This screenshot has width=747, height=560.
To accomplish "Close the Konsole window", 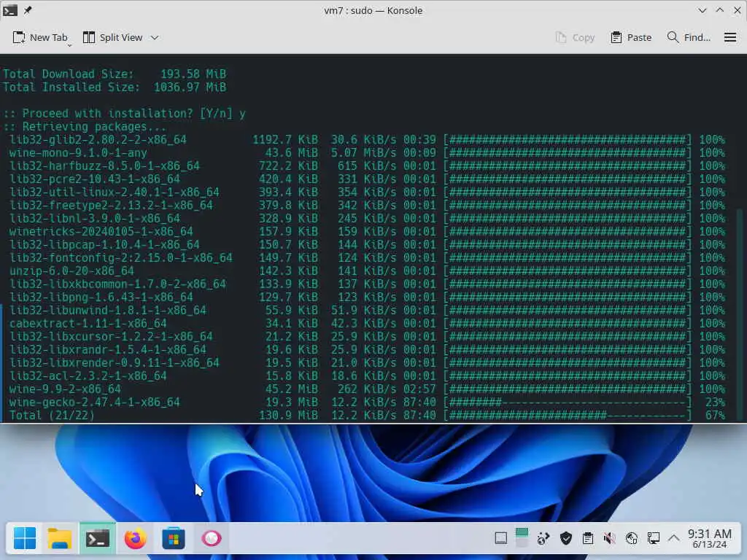I will (x=737, y=10).
